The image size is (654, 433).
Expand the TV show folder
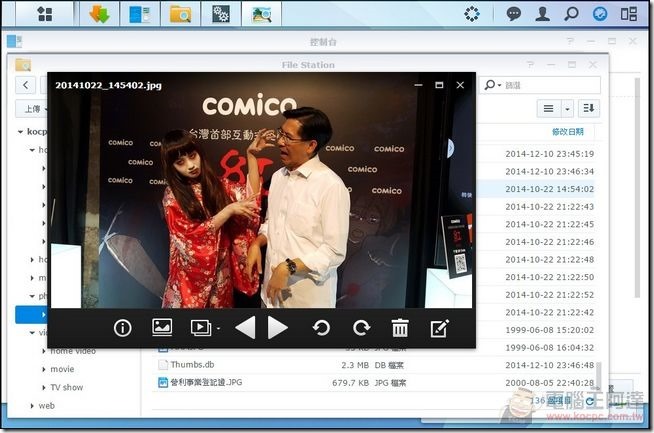pos(44,388)
